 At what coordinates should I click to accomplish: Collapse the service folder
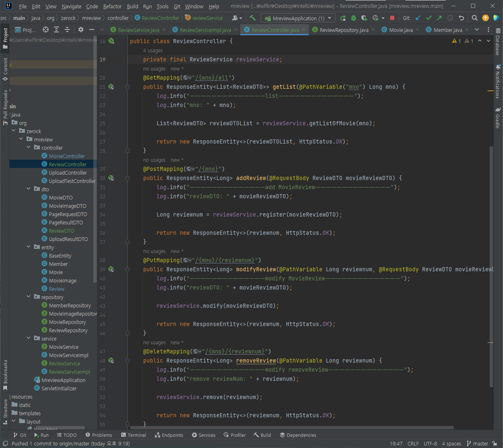click(29, 338)
